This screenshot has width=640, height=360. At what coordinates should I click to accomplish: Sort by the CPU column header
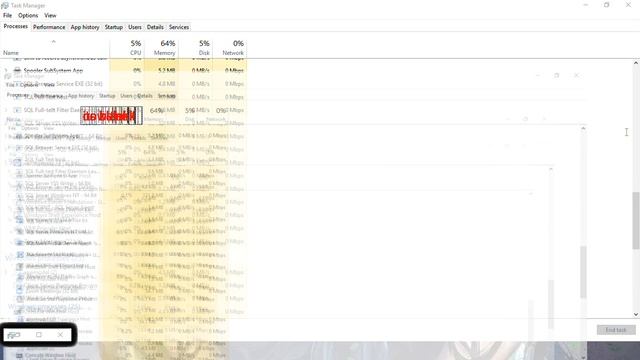[127, 48]
